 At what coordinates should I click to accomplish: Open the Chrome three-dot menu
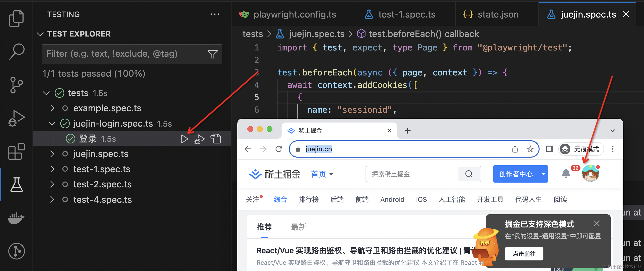pyautogui.click(x=612, y=149)
